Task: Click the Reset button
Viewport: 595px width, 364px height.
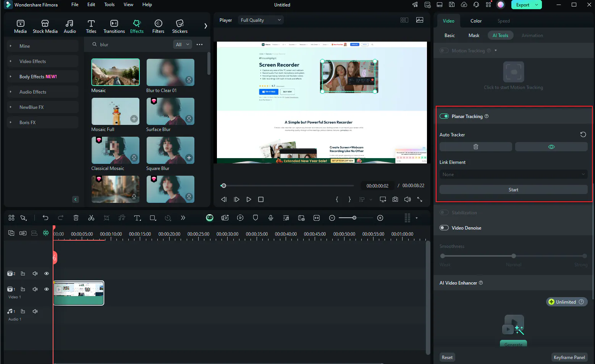Action: (x=447, y=358)
